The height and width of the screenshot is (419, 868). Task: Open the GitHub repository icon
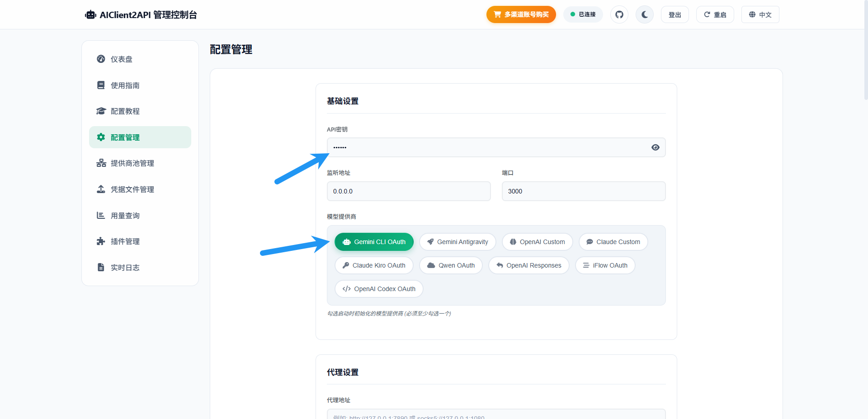pyautogui.click(x=619, y=14)
